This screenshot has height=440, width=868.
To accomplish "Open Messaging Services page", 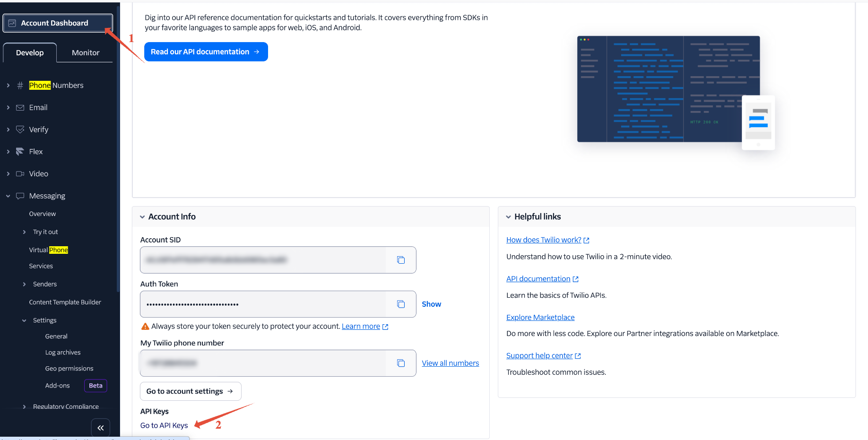I will [x=41, y=266].
